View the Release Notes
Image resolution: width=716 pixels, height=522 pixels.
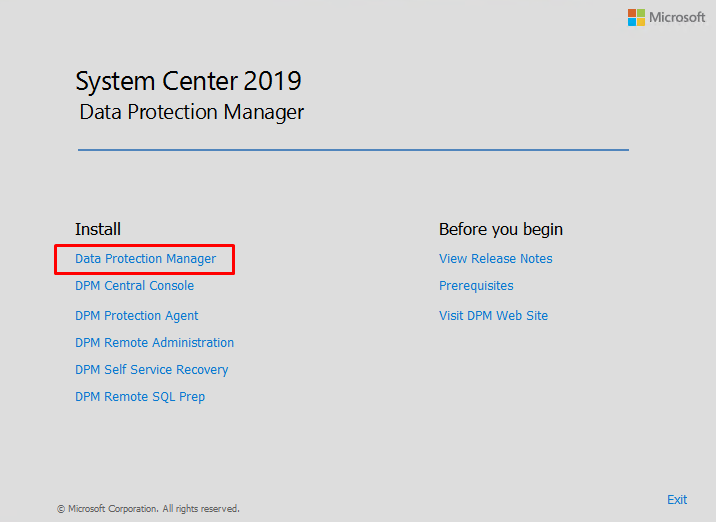click(495, 258)
